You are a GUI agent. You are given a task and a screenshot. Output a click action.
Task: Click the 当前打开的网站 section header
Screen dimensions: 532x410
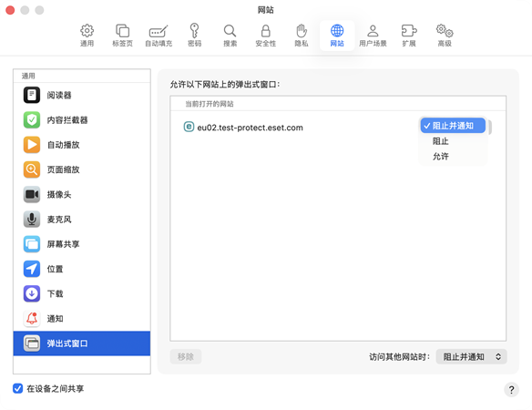(x=210, y=104)
